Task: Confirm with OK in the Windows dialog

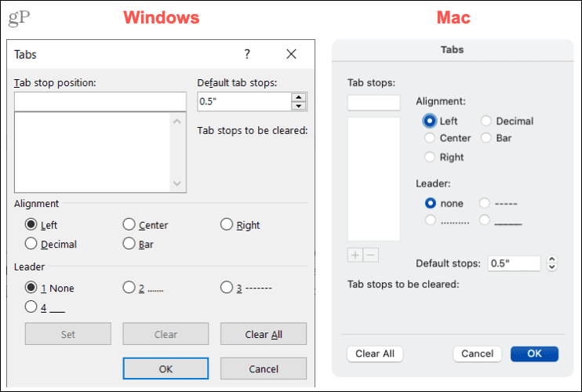Action: pyautogui.click(x=166, y=368)
